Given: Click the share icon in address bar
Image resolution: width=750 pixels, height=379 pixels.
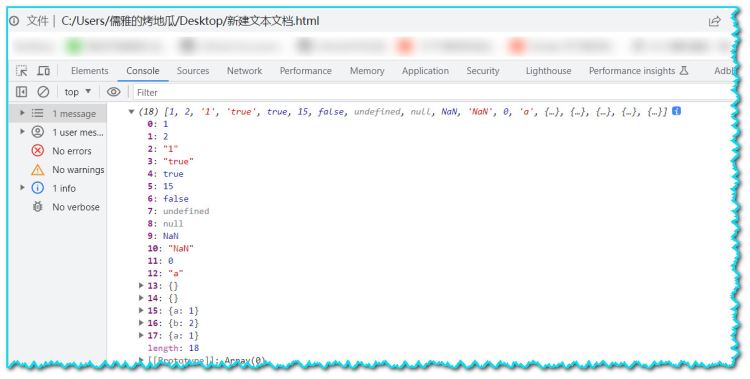Looking at the screenshot, I should 715,21.
